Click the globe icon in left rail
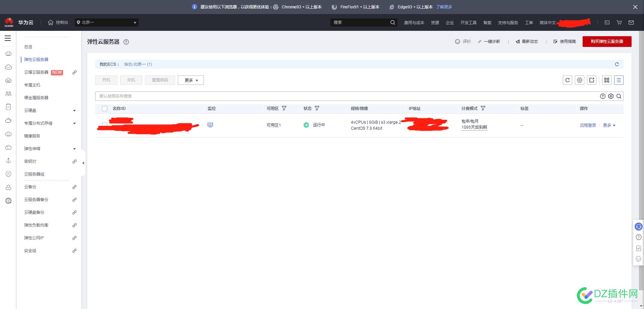The image size is (644, 309). coord(8,201)
